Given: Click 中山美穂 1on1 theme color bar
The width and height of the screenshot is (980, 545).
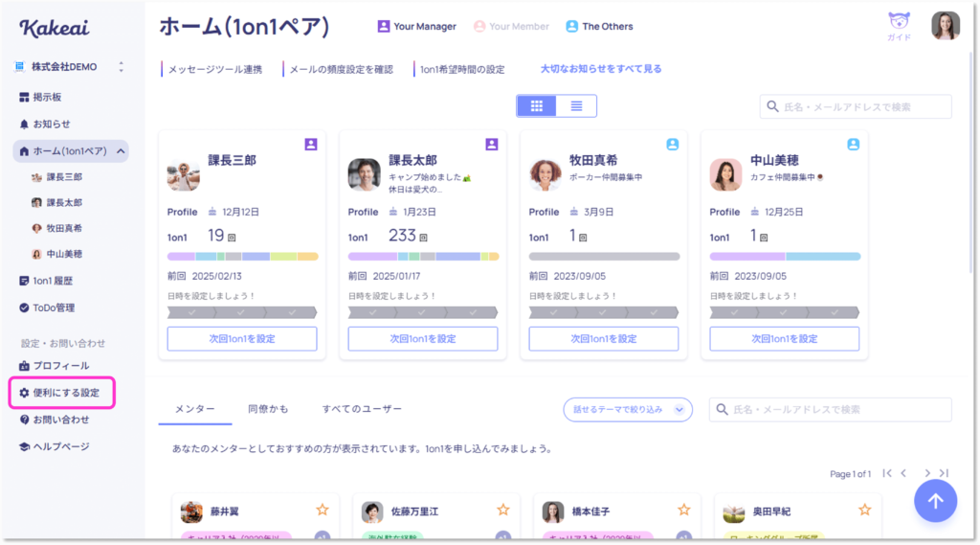Looking at the screenshot, I should pos(785,257).
